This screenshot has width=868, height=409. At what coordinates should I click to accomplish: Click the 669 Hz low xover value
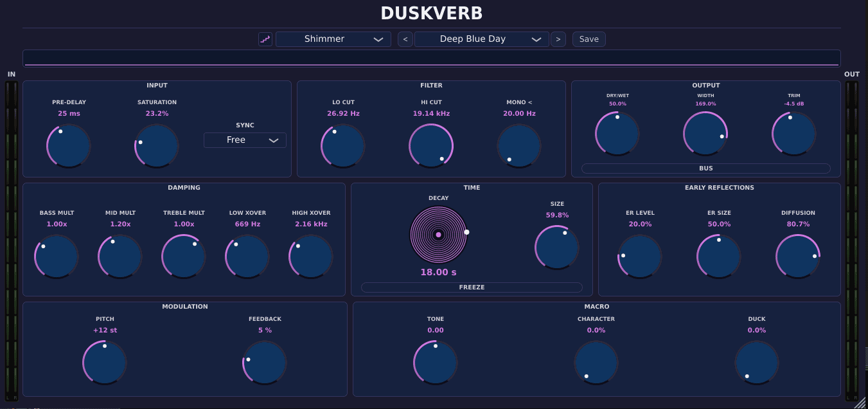click(247, 224)
